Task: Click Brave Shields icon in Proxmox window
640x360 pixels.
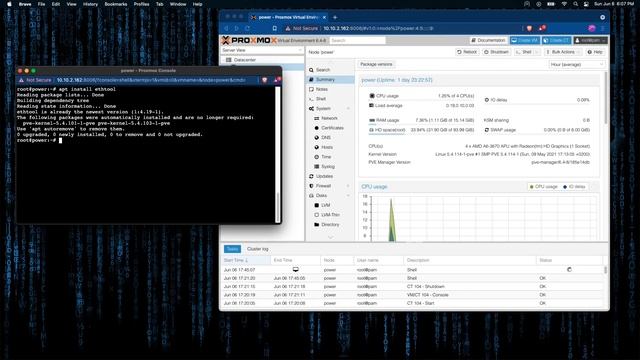Action: (x=529, y=28)
